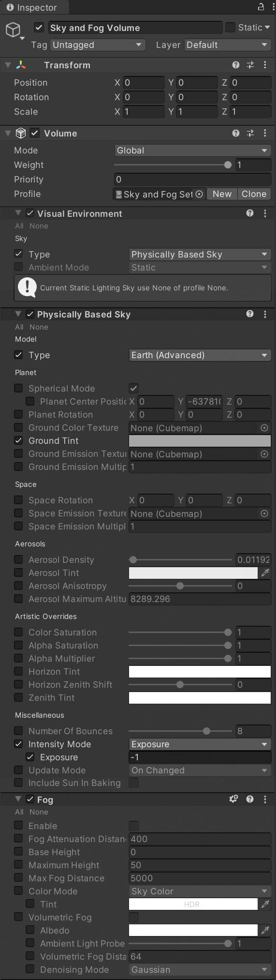This screenshot has width=276, height=980.
Task: Click the Physically Based Sky help icon
Action: point(250,314)
